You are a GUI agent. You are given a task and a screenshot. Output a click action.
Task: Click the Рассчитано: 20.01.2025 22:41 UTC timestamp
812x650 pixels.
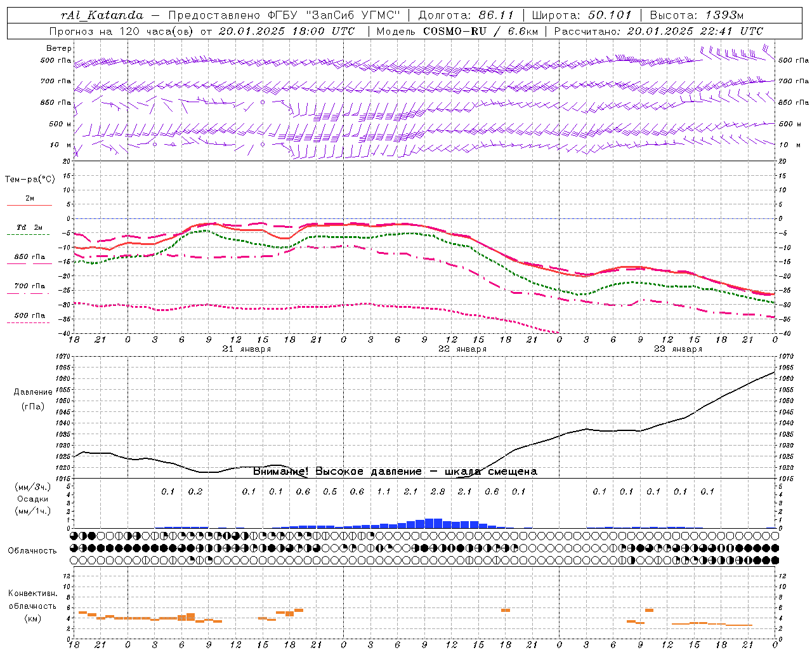coord(658,31)
